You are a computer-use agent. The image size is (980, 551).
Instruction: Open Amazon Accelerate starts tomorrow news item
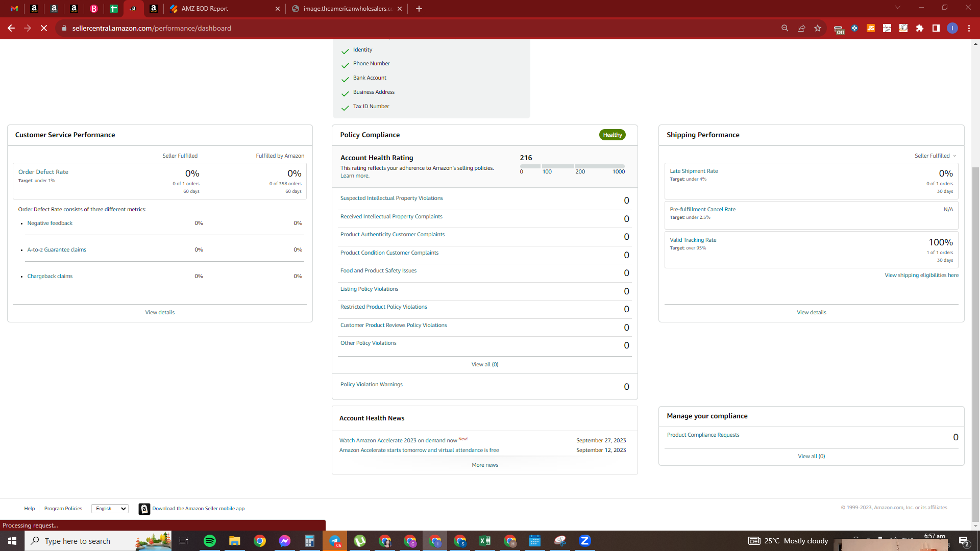coord(419,450)
